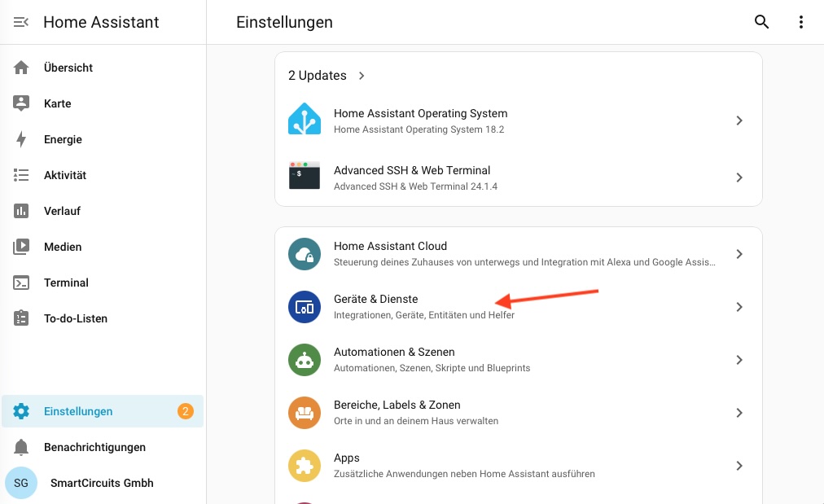The width and height of the screenshot is (824, 504).
Task: Click the Aktivität list icon
Action: [21, 175]
